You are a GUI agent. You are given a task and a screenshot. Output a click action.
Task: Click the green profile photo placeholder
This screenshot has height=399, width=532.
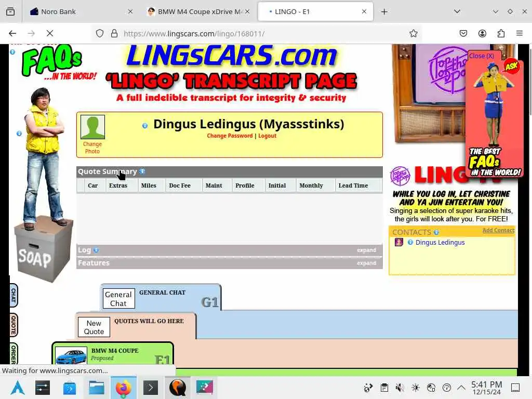coord(92,127)
